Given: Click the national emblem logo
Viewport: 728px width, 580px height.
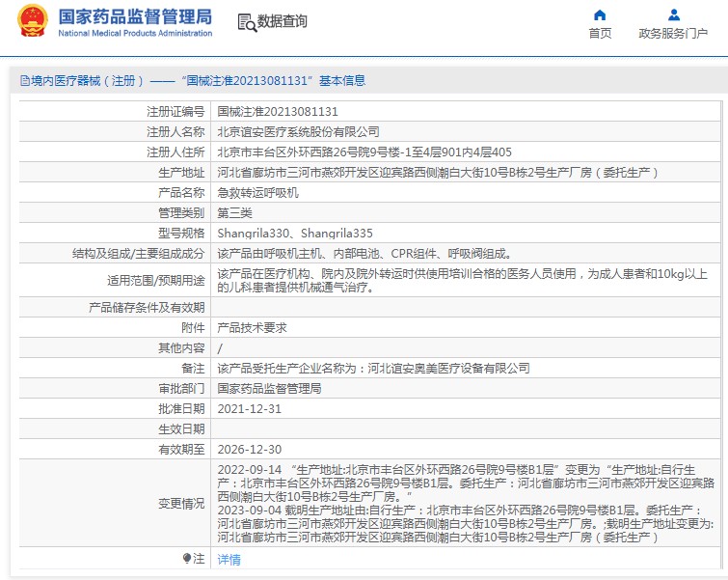Looking at the screenshot, I should tap(32, 21).
